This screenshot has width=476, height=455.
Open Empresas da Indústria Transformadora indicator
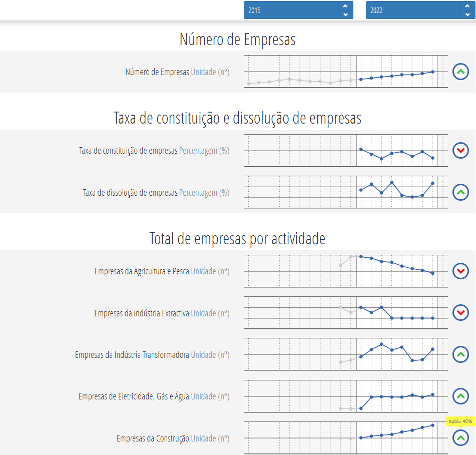tap(132, 355)
